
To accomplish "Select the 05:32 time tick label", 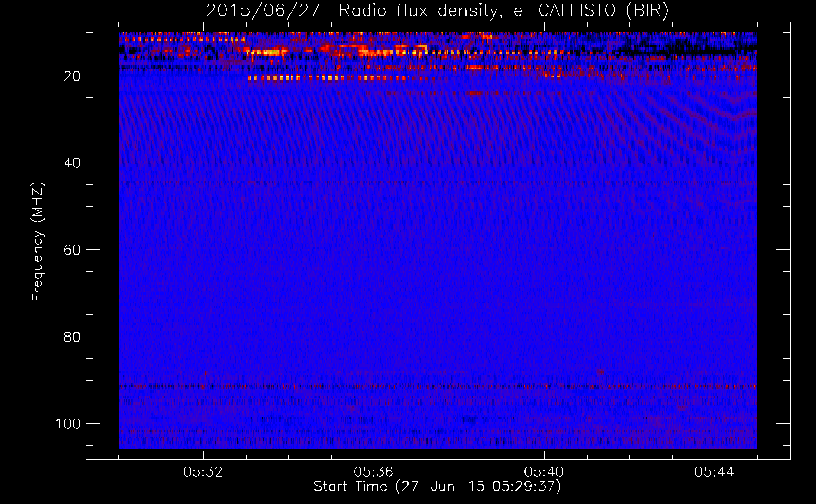I will [x=203, y=472].
